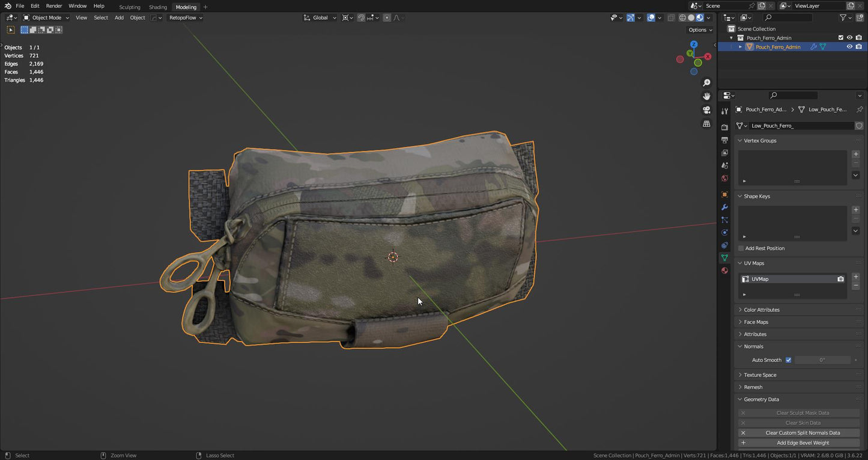The height and width of the screenshot is (460, 868).
Task: Open the Global transform orientation dropdown
Action: (320, 17)
